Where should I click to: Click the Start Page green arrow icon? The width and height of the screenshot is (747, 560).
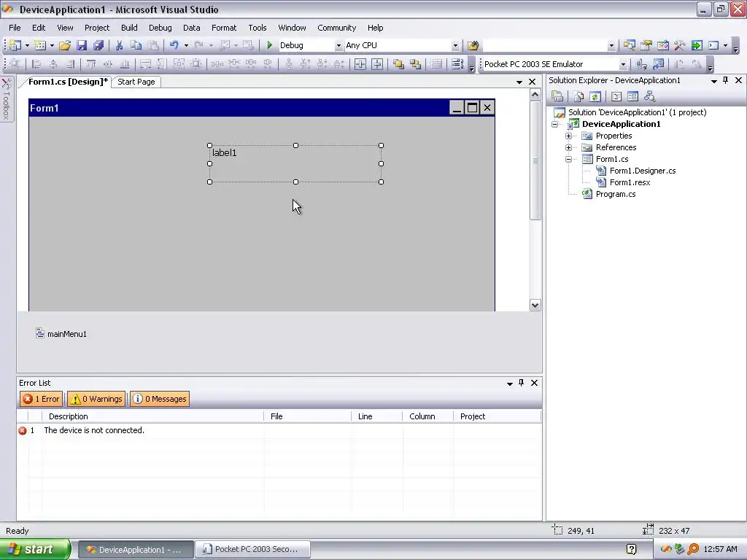pyautogui.click(x=697, y=45)
